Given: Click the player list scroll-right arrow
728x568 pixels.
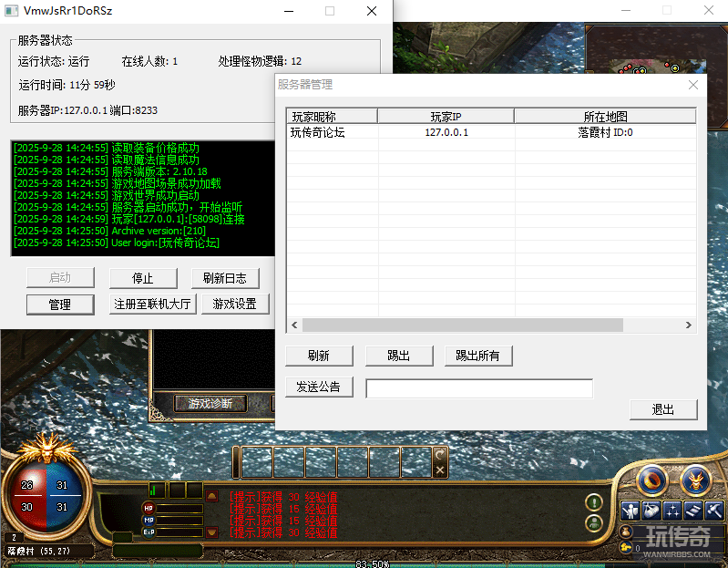Looking at the screenshot, I should (689, 325).
